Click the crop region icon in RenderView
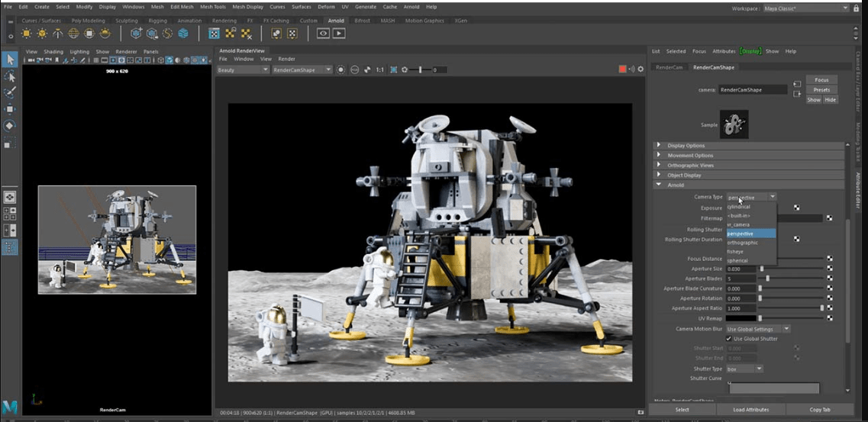Viewport: 868px width, 422px height. click(393, 69)
